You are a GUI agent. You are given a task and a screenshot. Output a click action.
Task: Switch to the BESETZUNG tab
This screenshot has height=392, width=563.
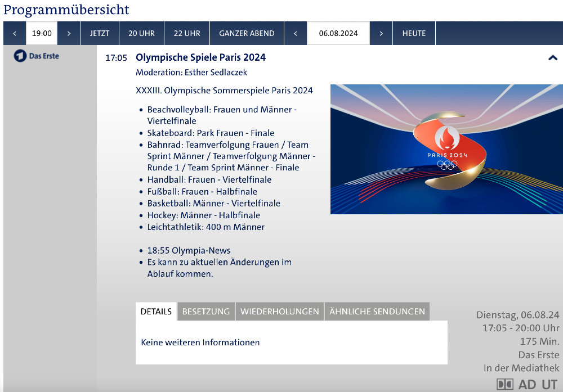click(206, 312)
